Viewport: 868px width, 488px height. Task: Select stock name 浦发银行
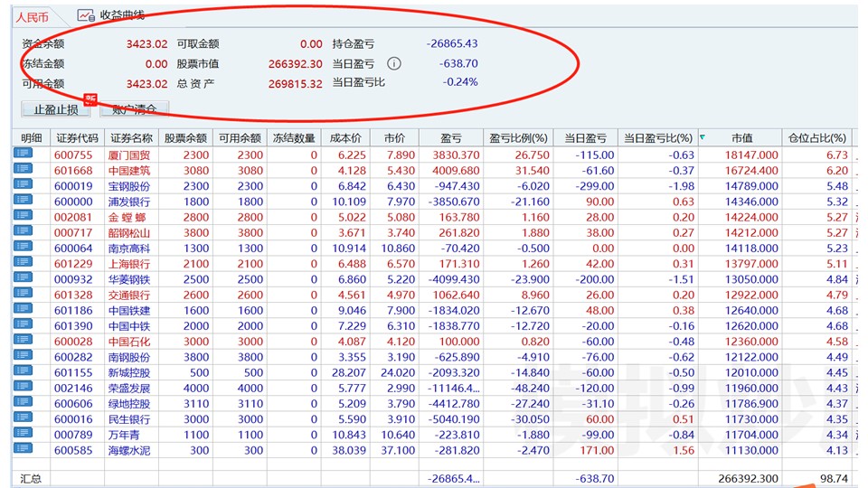click(129, 202)
